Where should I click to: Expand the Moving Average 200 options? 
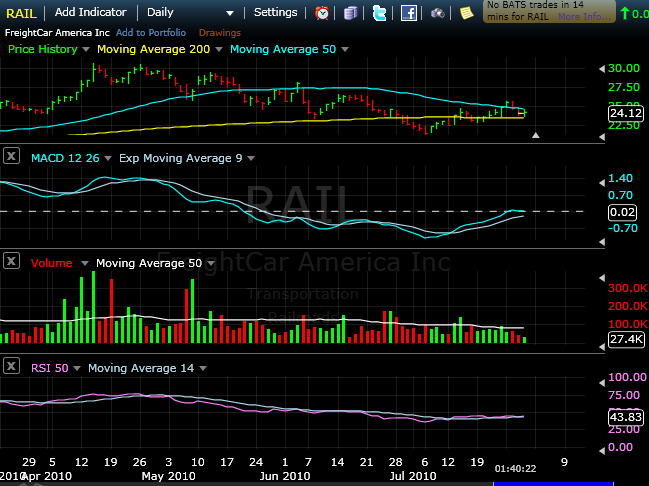coord(217,49)
